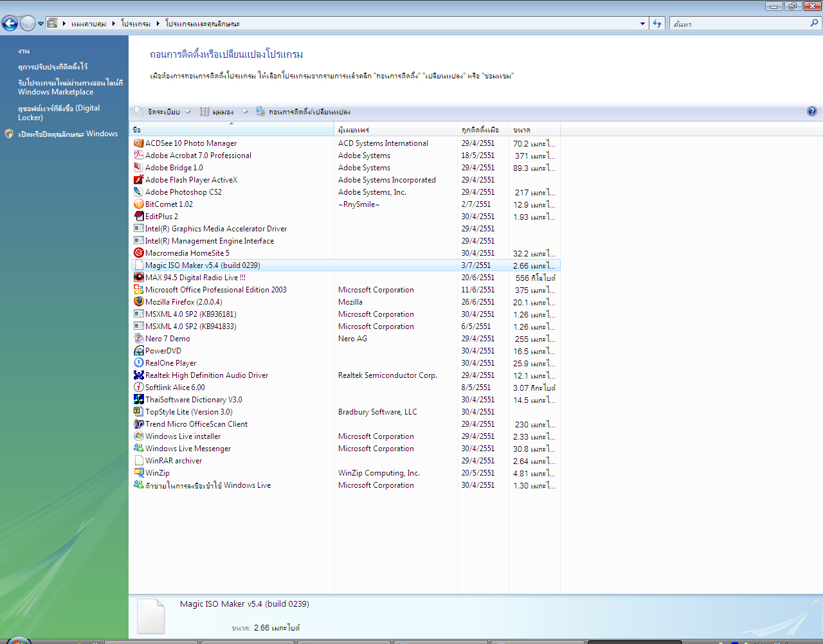Click the PowerDVD icon
This screenshot has height=644, width=823.
[138, 351]
